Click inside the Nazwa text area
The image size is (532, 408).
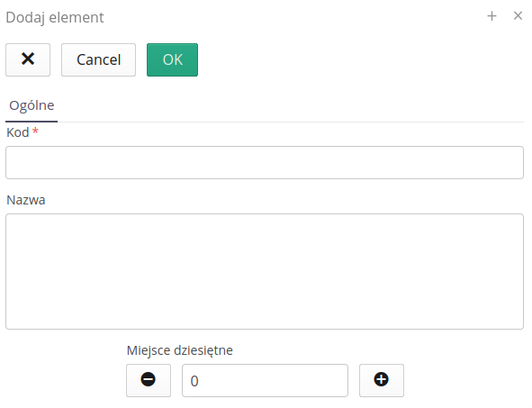pos(265,271)
